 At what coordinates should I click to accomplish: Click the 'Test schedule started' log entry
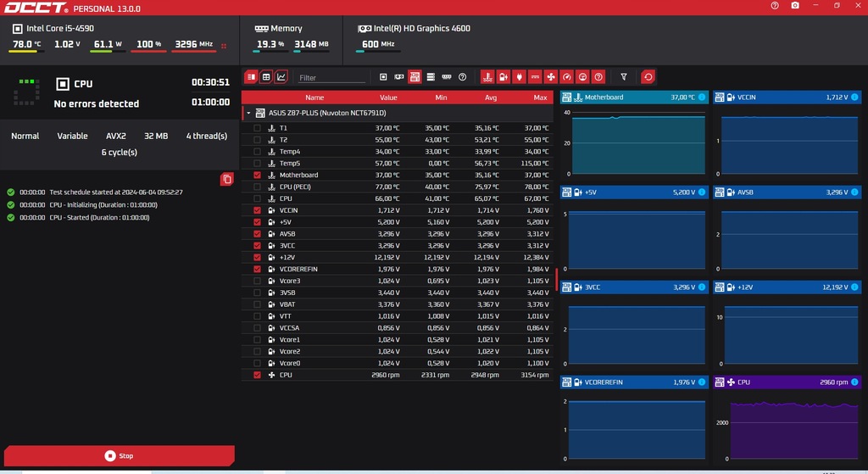click(115, 192)
